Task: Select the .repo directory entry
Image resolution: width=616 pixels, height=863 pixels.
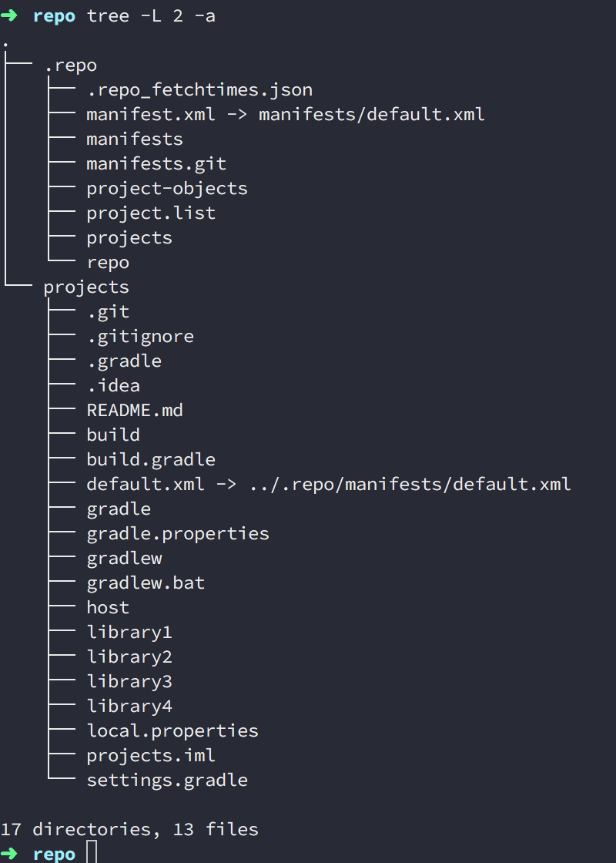Action: [x=70, y=65]
